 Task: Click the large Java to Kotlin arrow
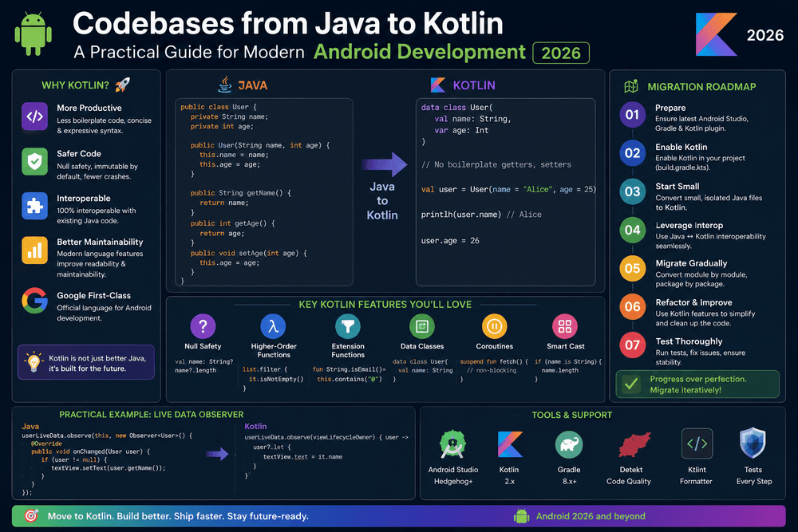pyautogui.click(x=385, y=164)
